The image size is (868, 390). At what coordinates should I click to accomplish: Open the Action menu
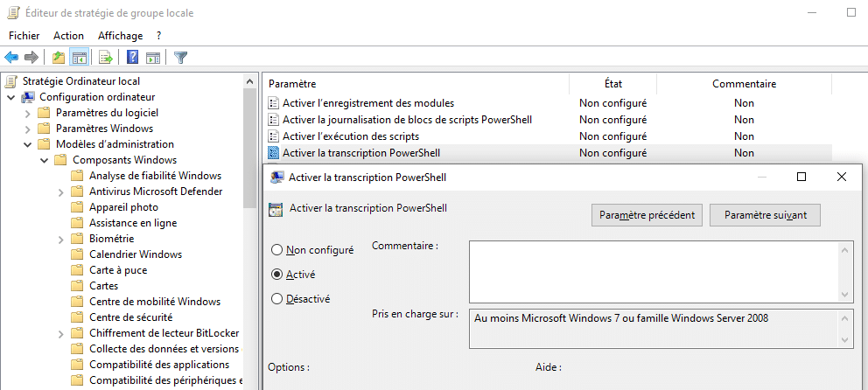[x=68, y=36]
